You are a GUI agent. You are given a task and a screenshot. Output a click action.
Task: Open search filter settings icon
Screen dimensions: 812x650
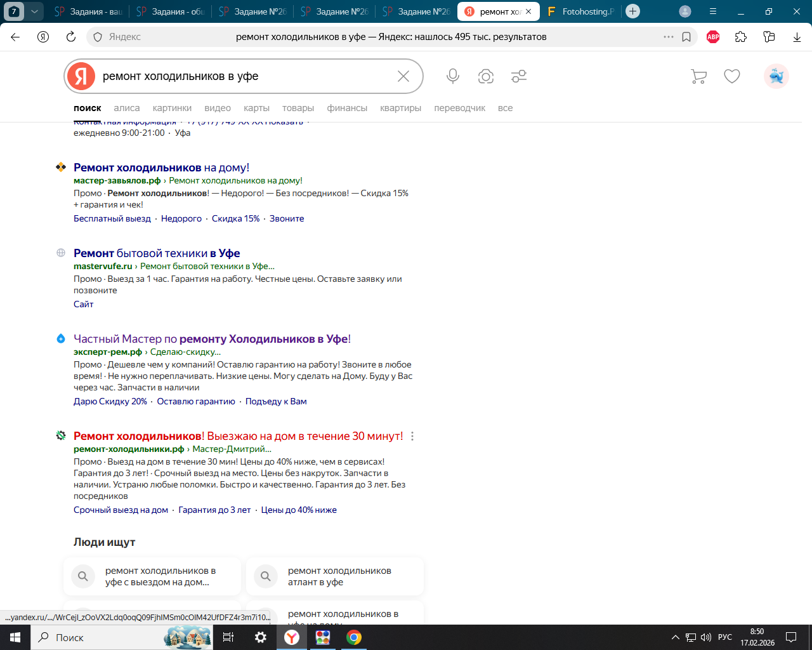519,76
